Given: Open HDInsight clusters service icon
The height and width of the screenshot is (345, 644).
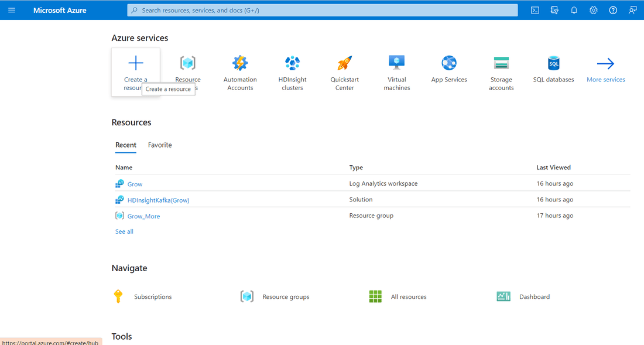Looking at the screenshot, I should [292, 63].
